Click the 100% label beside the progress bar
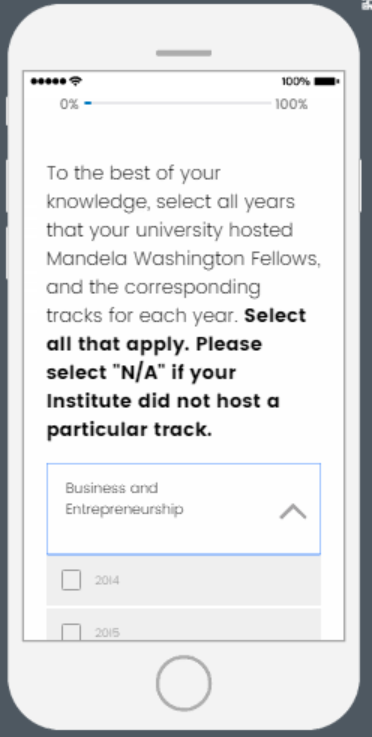This screenshot has height=737, width=372. click(x=291, y=104)
